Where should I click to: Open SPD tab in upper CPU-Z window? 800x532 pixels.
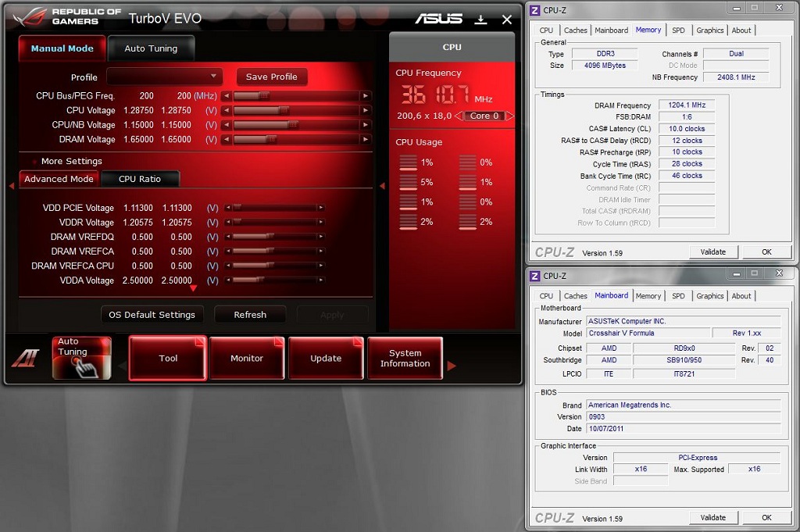678,30
